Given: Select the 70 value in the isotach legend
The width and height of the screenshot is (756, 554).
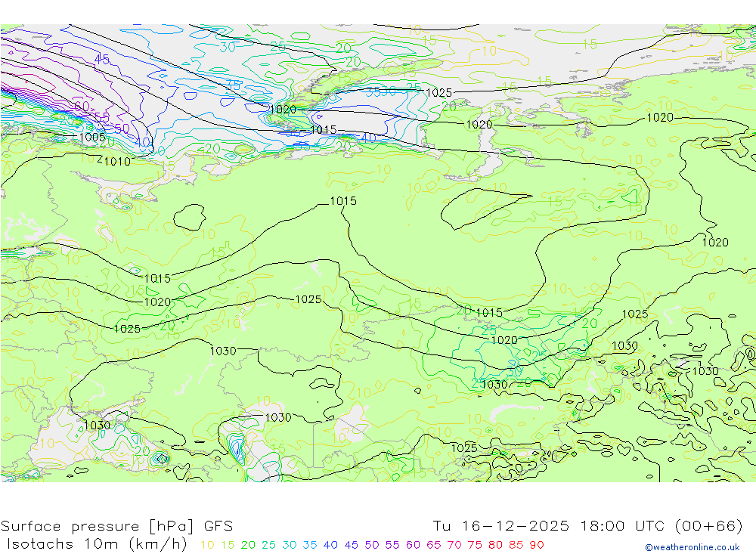Looking at the screenshot, I should click(454, 546).
